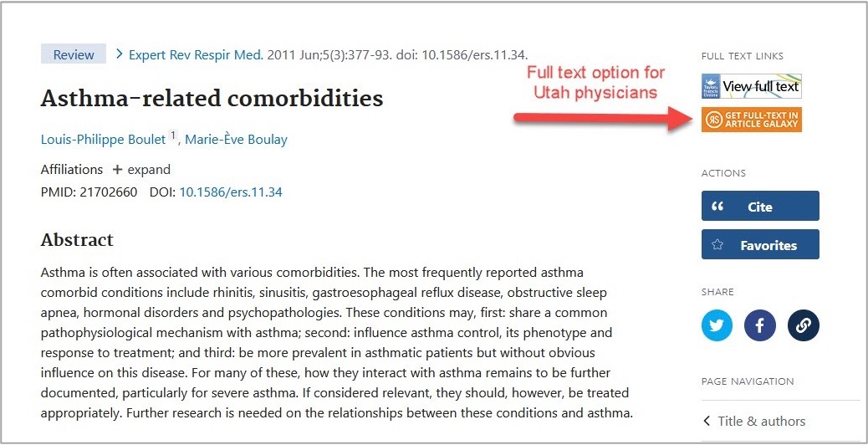This screenshot has height=445, width=868.
Task: Click the Article Galaxy circular logo icon
Action: [715, 120]
